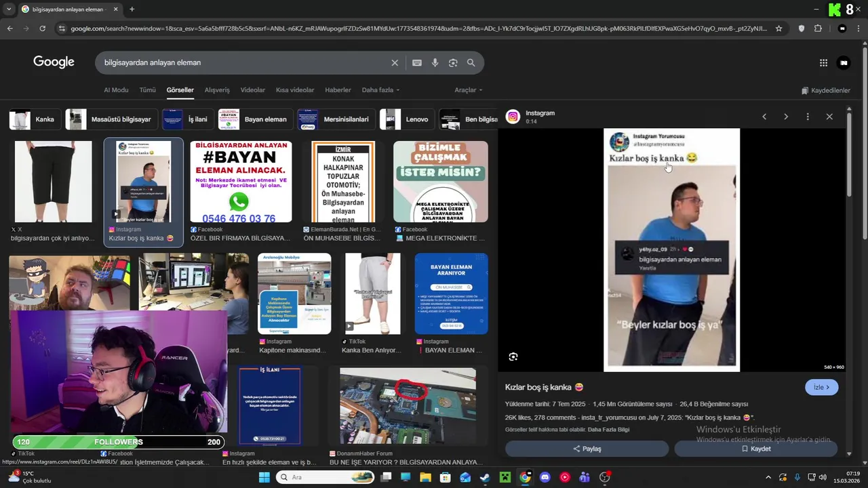Viewport: 868px width, 488px height.
Task: Go to Google home via logo
Action: click(x=54, y=62)
